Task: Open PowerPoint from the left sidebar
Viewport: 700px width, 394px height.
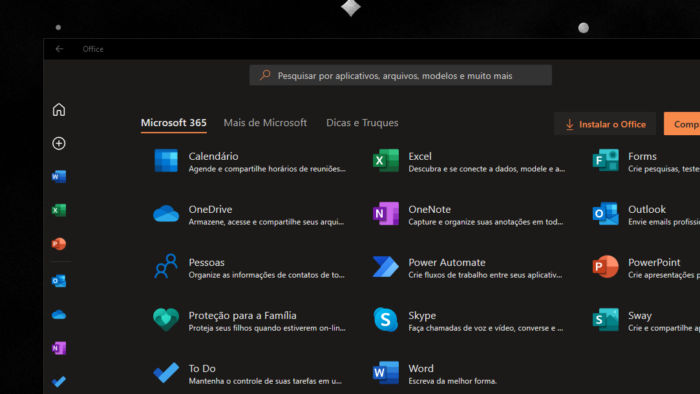Action: (x=59, y=244)
